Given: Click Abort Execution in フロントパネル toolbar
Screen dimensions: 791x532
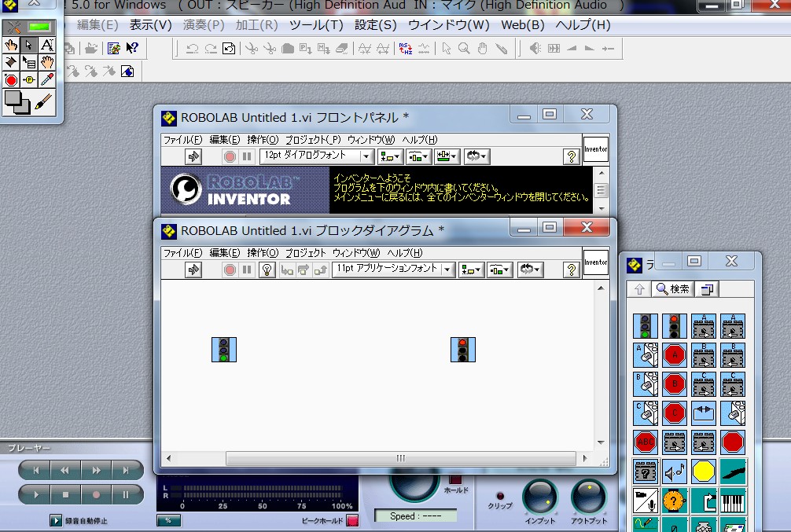Looking at the screenshot, I should tap(230, 157).
